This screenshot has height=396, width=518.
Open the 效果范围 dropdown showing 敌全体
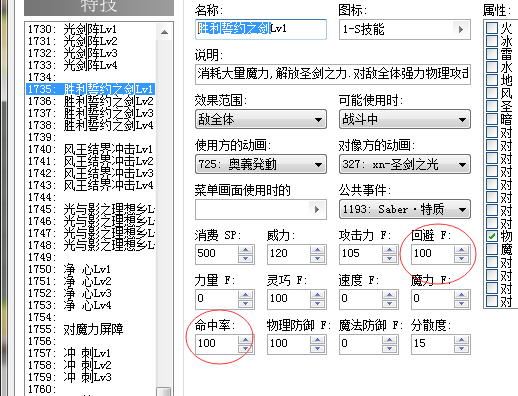coord(261,119)
